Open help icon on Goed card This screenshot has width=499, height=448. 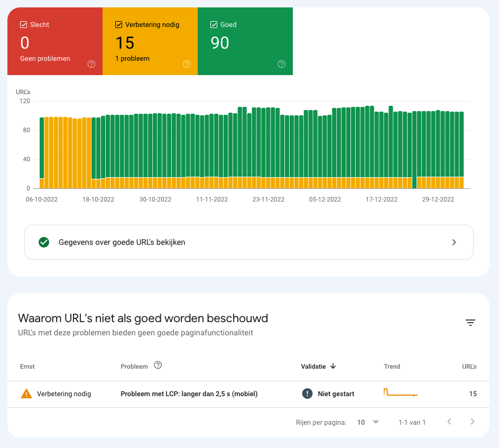click(282, 64)
